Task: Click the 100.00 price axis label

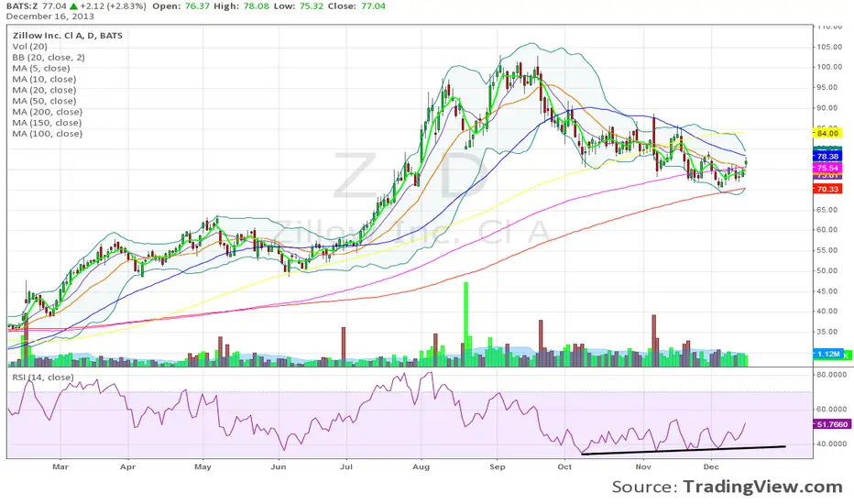Action: (x=829, y=67)
